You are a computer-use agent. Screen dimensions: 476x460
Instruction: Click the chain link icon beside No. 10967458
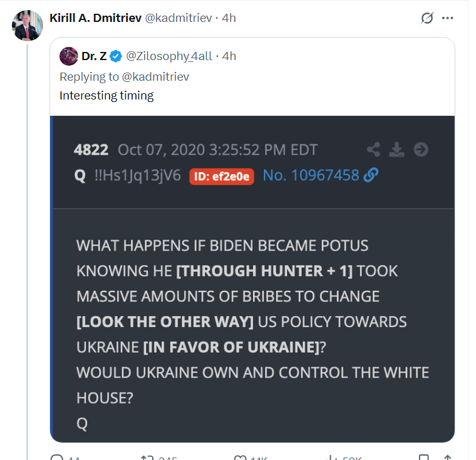371,176
